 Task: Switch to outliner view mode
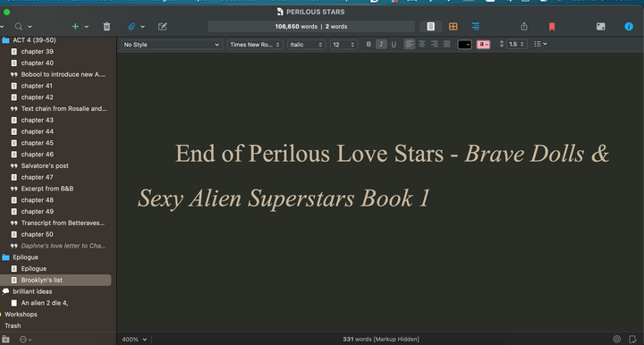pyautogui.click(x=476, y=26)
